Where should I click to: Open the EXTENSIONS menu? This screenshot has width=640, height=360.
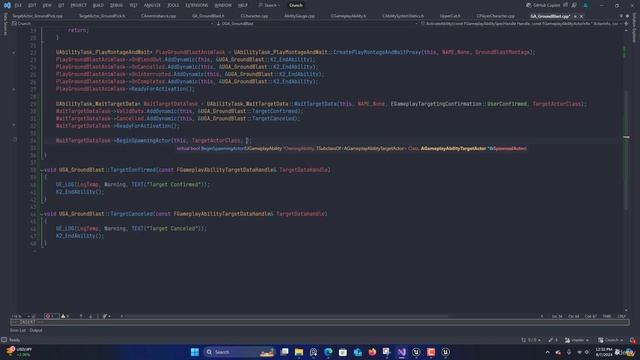197,5
